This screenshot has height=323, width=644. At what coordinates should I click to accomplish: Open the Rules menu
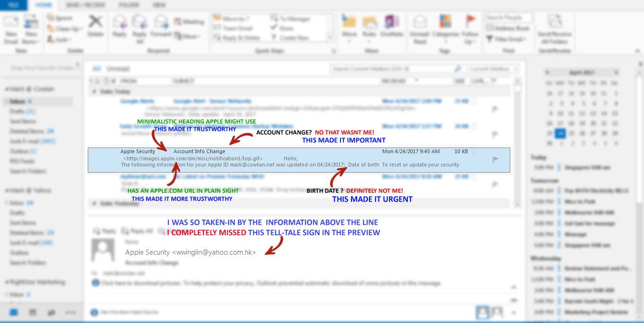(369, 29)
